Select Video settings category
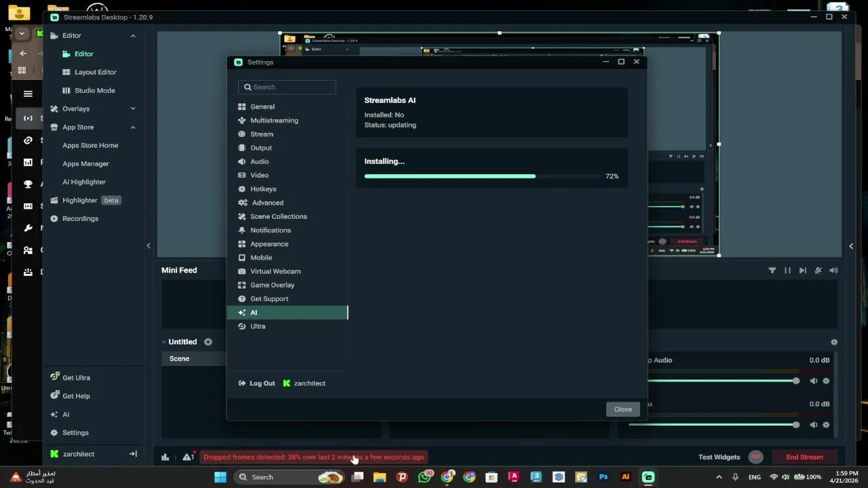This screenshot has width=868, height=488. [x=287, y=175]
